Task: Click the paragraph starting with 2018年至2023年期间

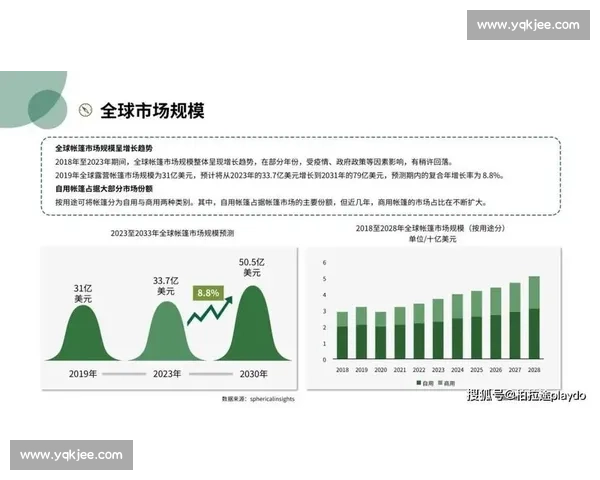Action: tap(254, 162)
